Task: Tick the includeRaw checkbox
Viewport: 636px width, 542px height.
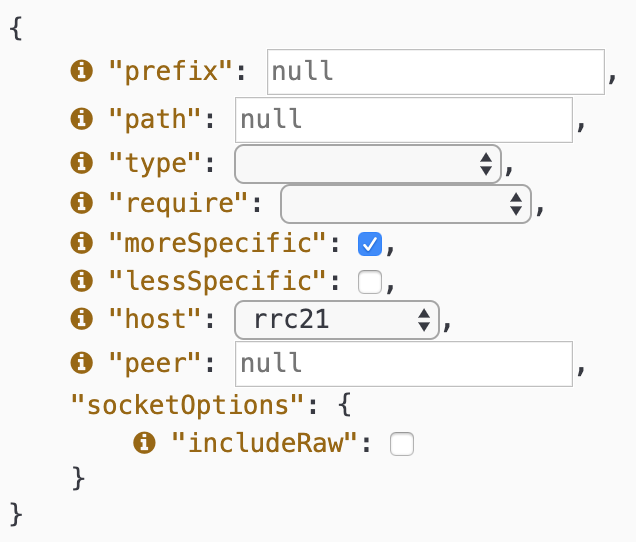Action: pyautogui.click(x=402, y=444)
